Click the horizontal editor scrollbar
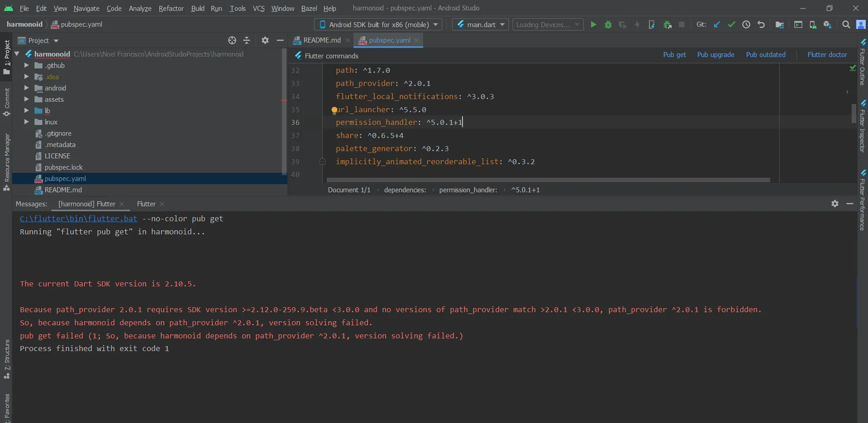 click(548, 180)
